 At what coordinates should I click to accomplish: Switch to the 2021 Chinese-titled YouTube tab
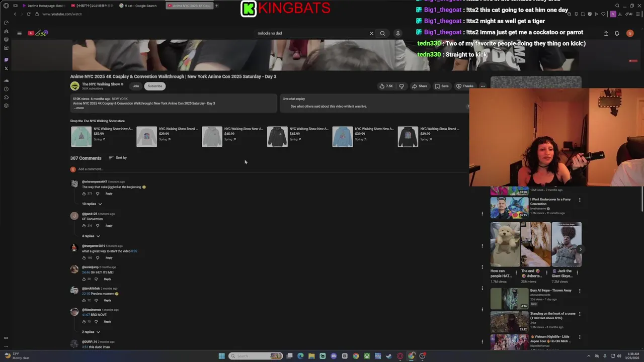(92, 6)
